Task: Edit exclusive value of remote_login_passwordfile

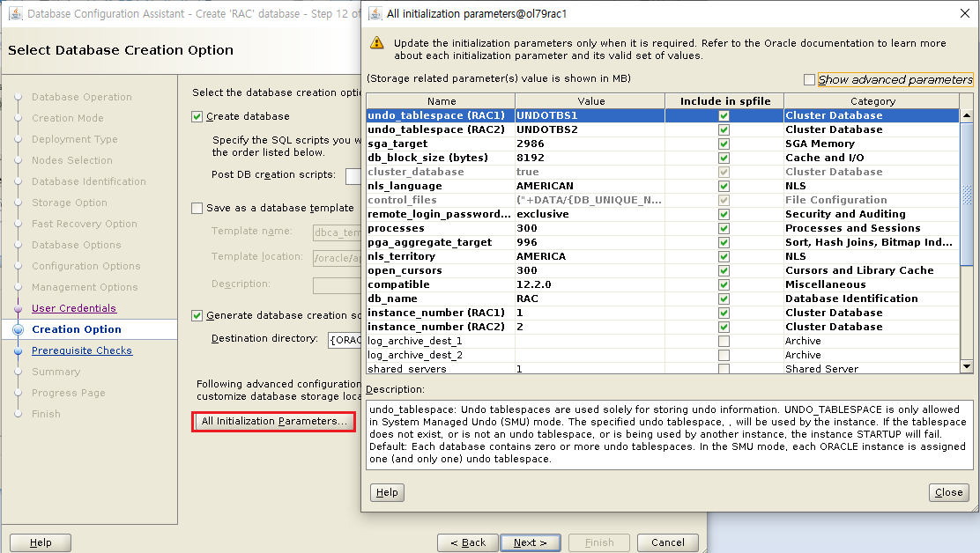Action: click(590, 214)
